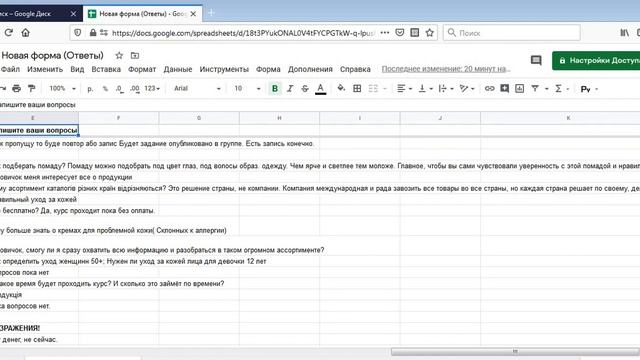Increase decimal places
Screen dimensions: 640x360
135,89
